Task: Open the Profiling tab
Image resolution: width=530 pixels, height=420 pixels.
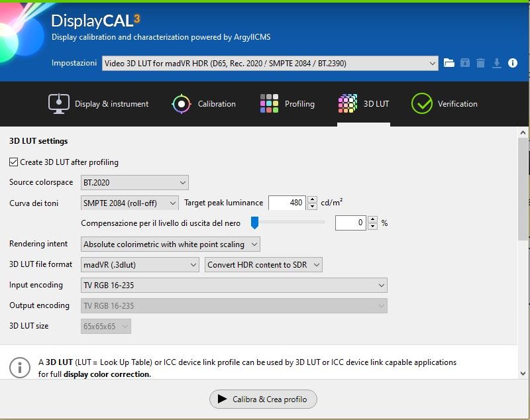Action: pos(288,104)
